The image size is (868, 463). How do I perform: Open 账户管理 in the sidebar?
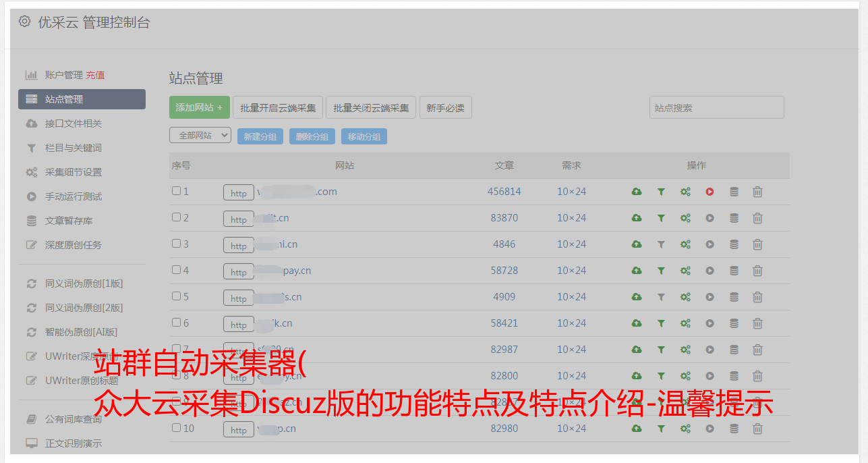point(63,75)
